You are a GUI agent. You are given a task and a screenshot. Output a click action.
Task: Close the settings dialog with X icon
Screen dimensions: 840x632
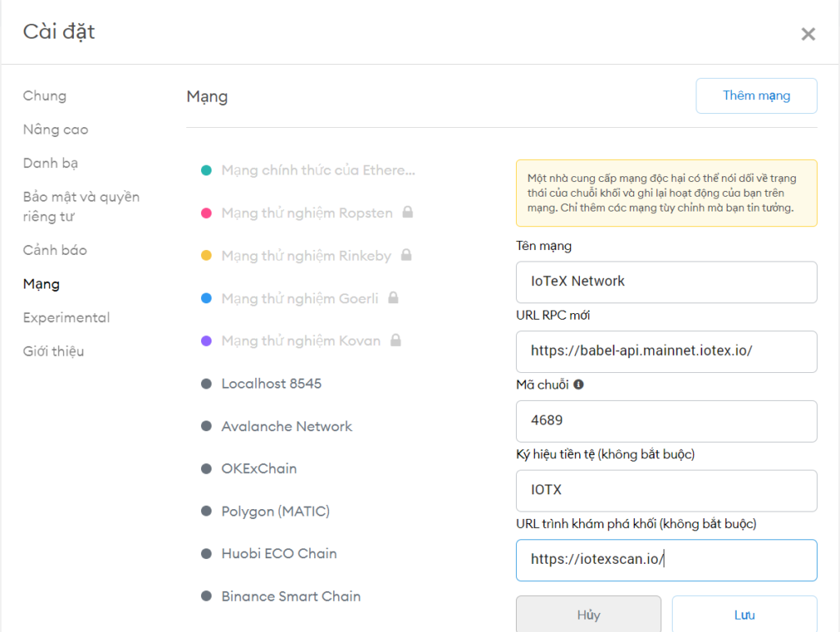pyautogui.click(x=808, y=34)
